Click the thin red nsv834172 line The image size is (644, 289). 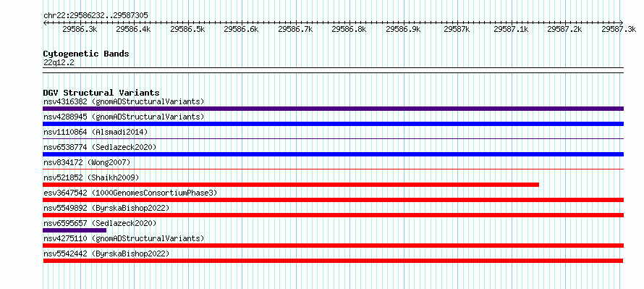333,169
